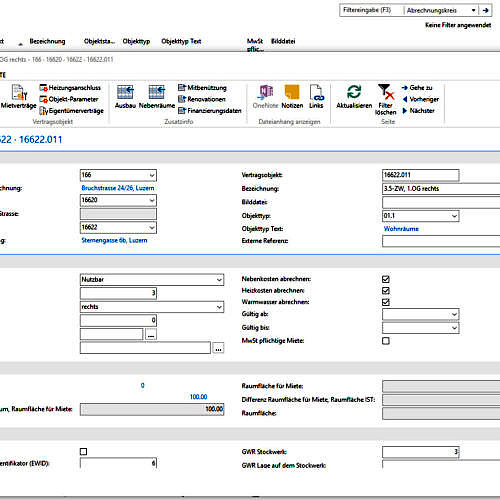Tick the checkbox above the EWID field

84,452
